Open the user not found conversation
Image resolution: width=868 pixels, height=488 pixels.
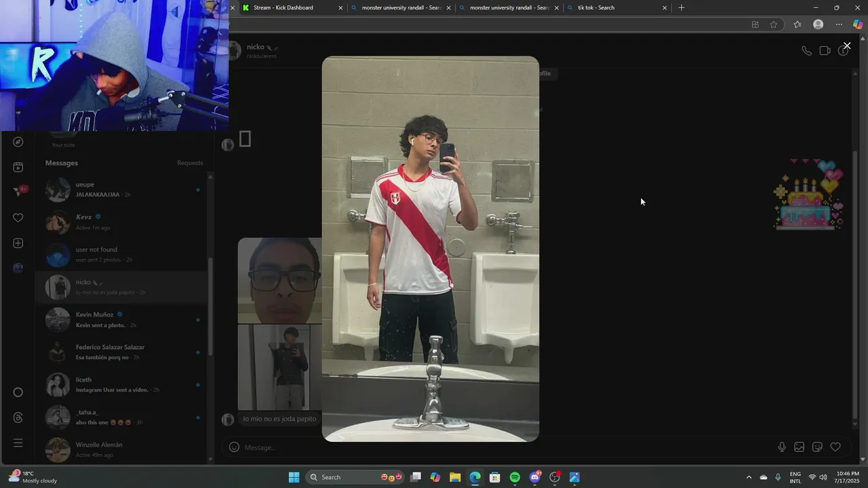point(122,255)
